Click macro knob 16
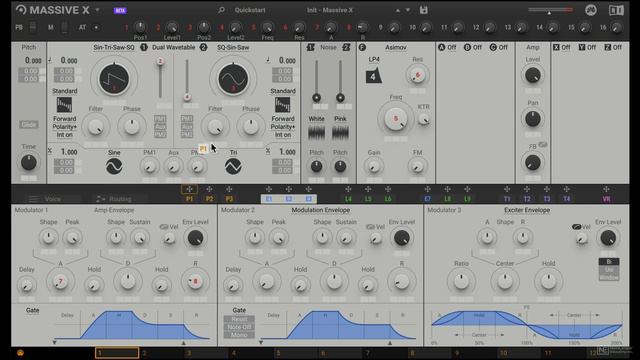The image size is (640, 360). coord(617,27)
